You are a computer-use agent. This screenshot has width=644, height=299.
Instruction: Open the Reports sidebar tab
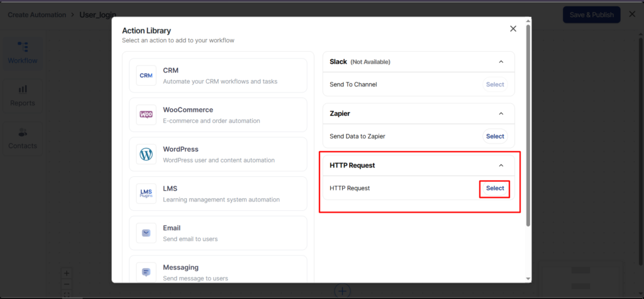point(23,96)
